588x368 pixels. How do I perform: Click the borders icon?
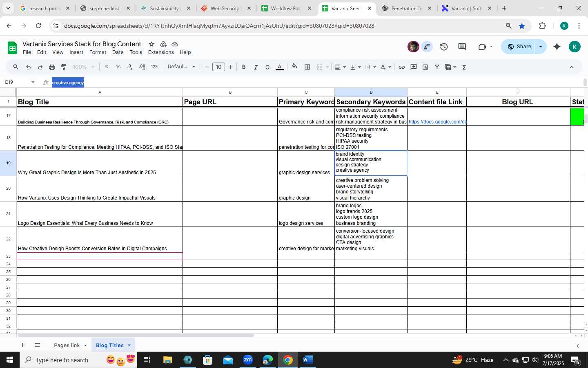click(x=307, y=67)
